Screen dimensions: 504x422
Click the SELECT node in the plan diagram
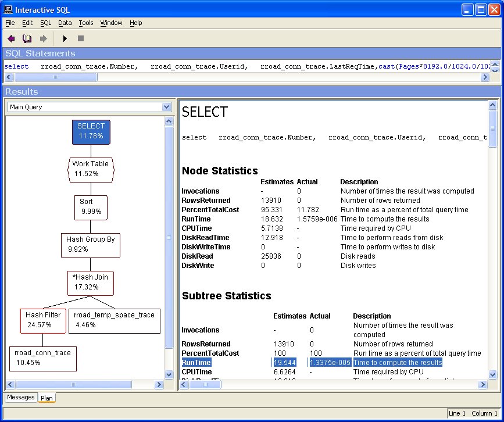[x=90, y=132]
